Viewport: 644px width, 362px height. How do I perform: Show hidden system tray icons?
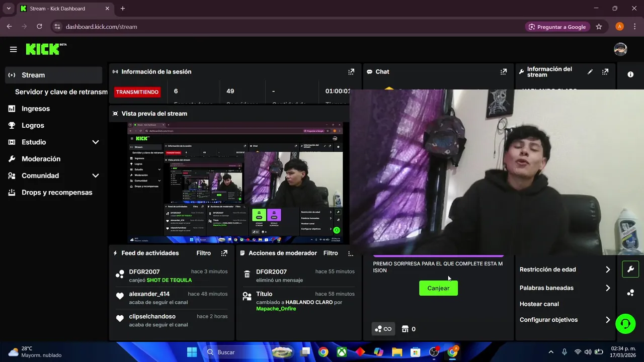[551, 352]
